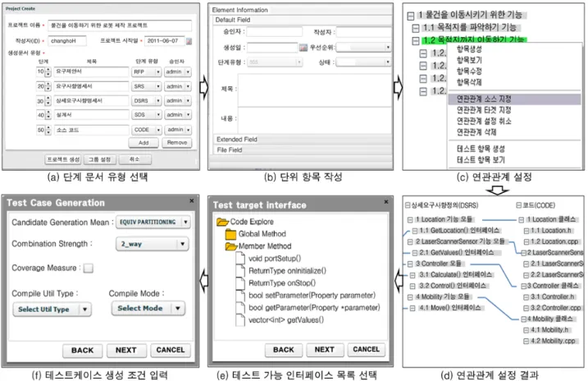The height and width of the screenshot is (381, 588).
Task: Open Select Mode dropdown
Action: coord(148,308)
